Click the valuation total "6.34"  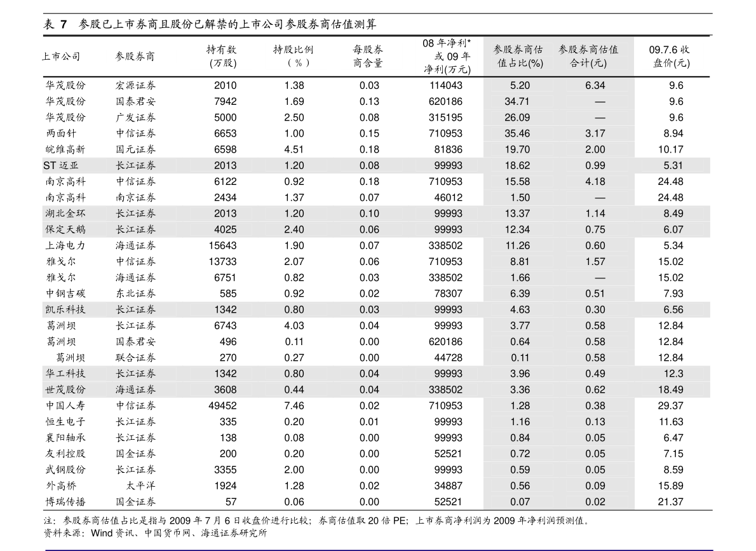595,85
